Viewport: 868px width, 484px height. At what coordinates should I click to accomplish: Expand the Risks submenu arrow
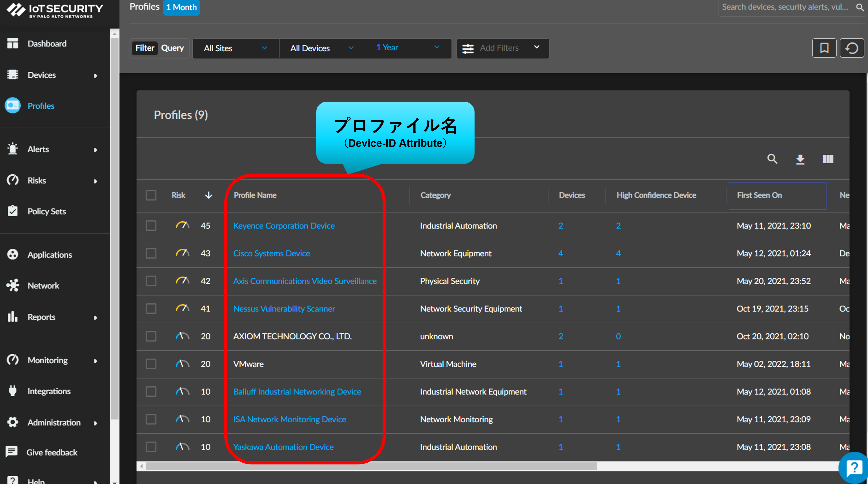pyautogui.click(x=95, y=181)
